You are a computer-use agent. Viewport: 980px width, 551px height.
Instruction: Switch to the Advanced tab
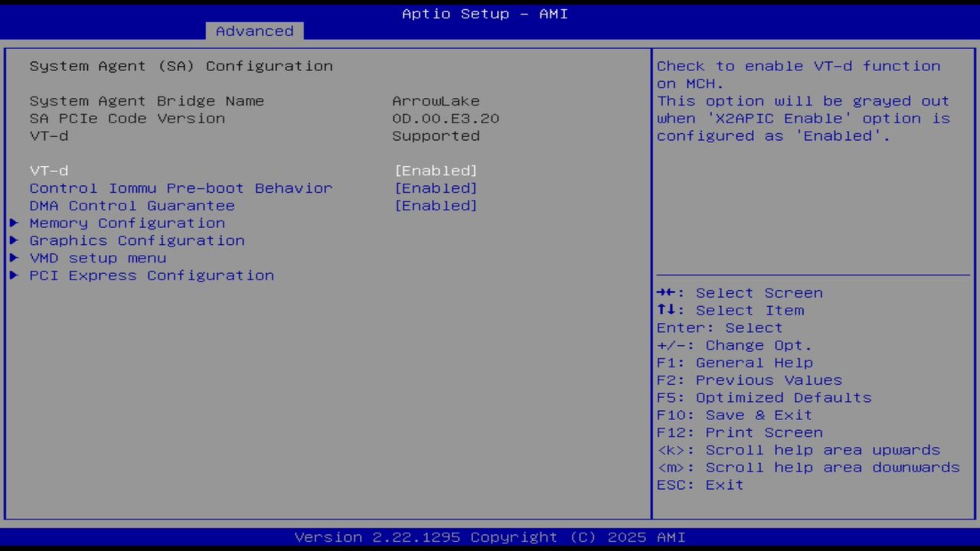[x=253, y=31]
